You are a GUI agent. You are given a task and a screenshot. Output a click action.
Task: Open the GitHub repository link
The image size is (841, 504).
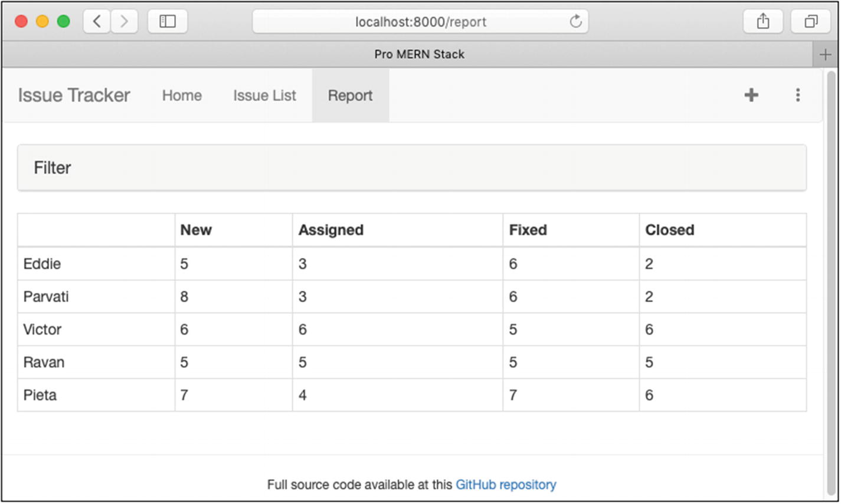(x=505, y=485)
